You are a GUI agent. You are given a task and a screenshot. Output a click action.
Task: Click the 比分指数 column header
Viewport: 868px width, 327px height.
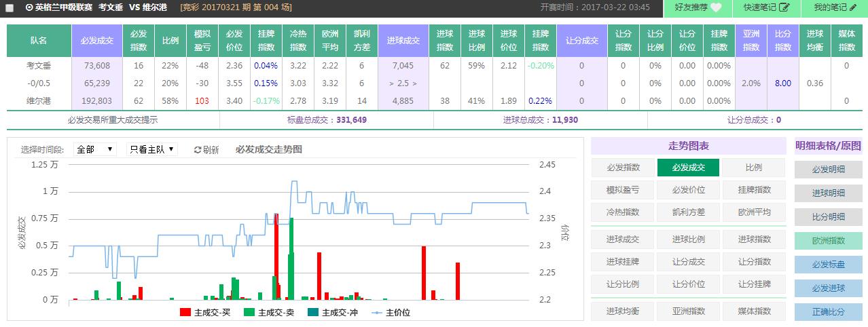pyautogui.click(x=783, y=41)
